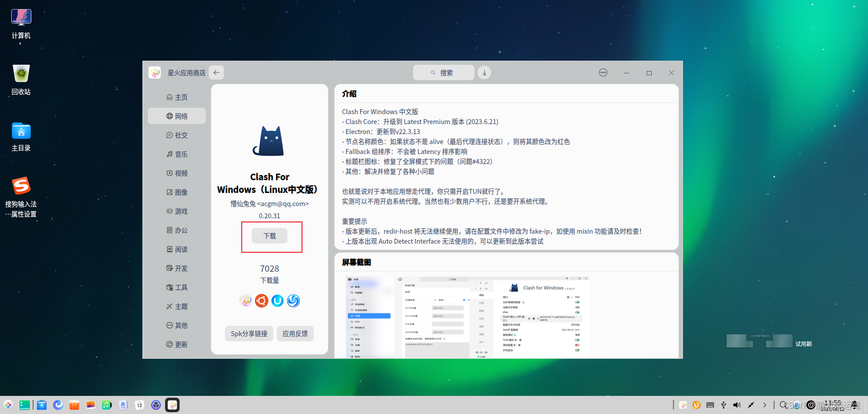Click the 7028 download count

[269, 269]
